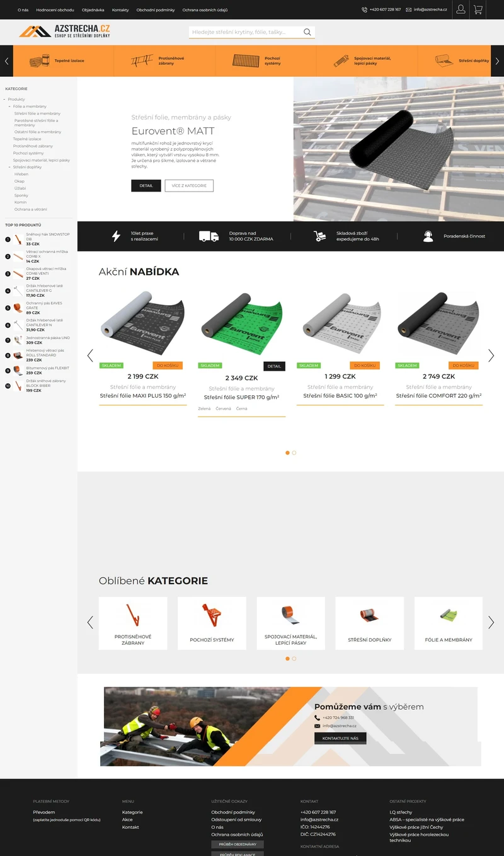Select second page dot in Oblíbené kategorie
Screen dimensions: 504x856
click(x=294, y=659)
